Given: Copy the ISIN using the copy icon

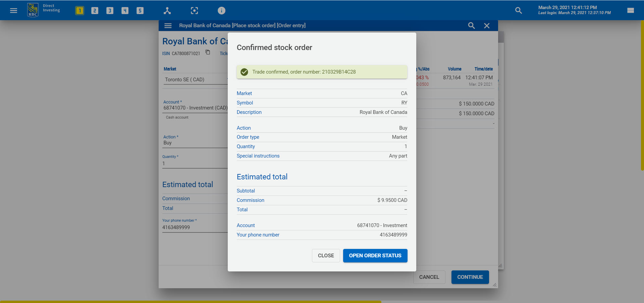Looking at the screenshot, I should tap(208, 52).
